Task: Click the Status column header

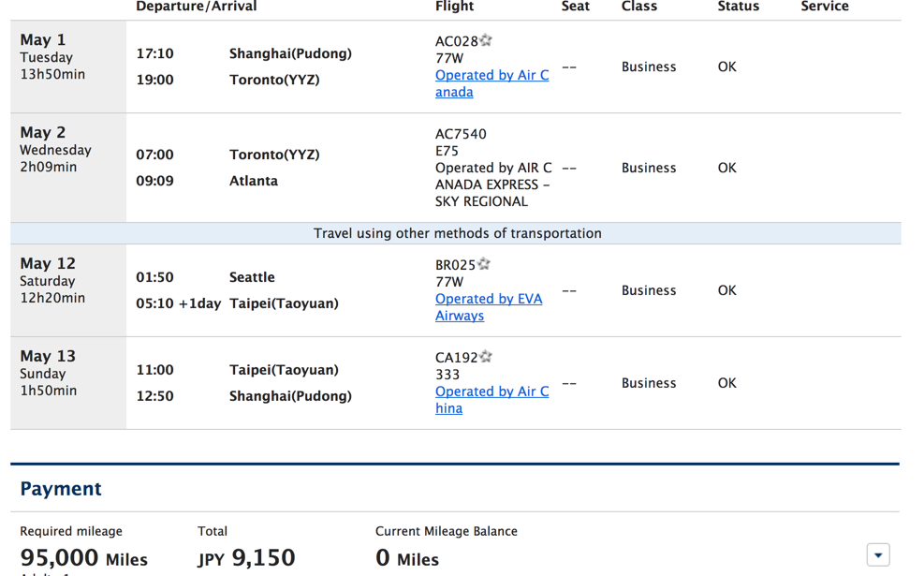Action: pos(739,7)
